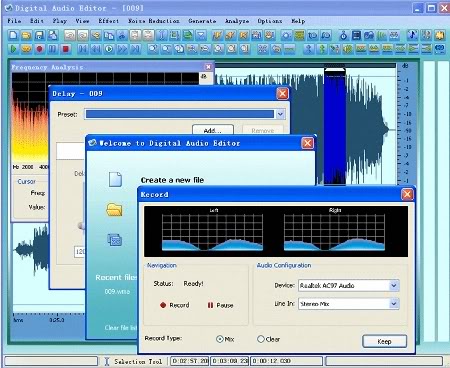450x368 pixels.
Task: Expand the Preset dropdown in Delay dialog
Action: [280, 114]
